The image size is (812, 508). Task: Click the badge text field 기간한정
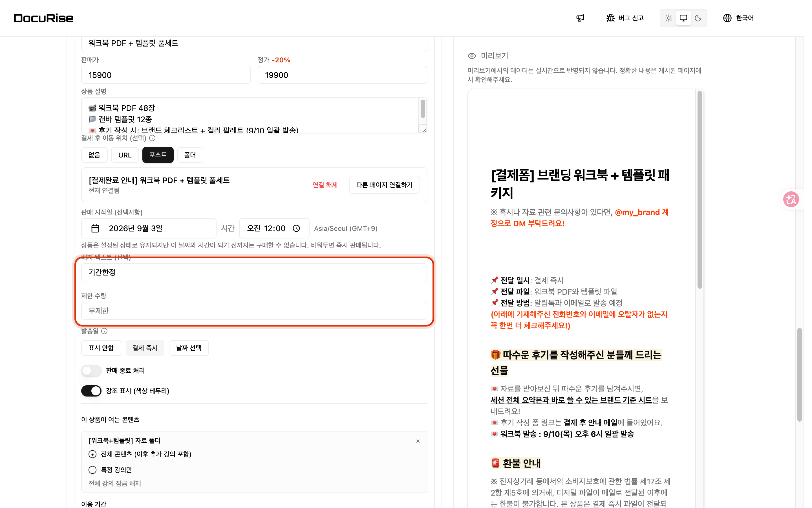[x=254, y=272]
